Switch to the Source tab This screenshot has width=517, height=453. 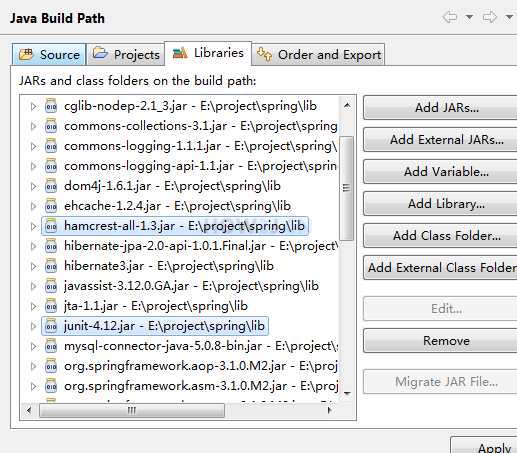pos(49,54)
